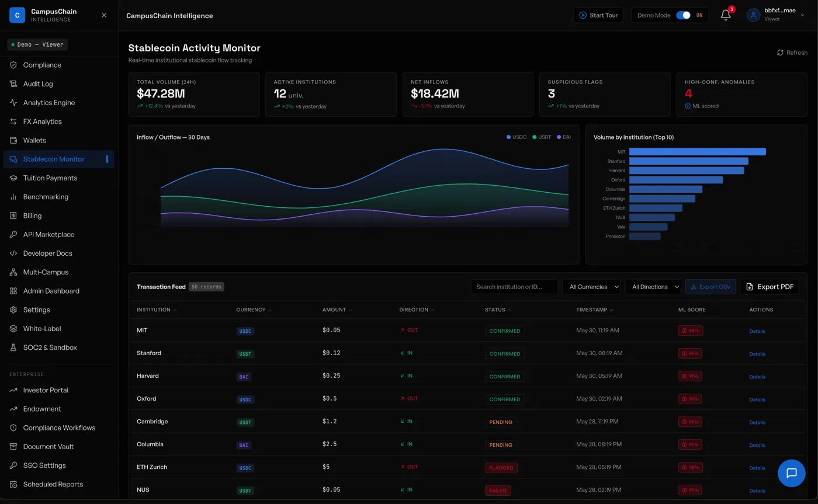Screen dimensions: 818x504
Task: Close the sidebar with the X icon
Action: (x=104, y=15)
